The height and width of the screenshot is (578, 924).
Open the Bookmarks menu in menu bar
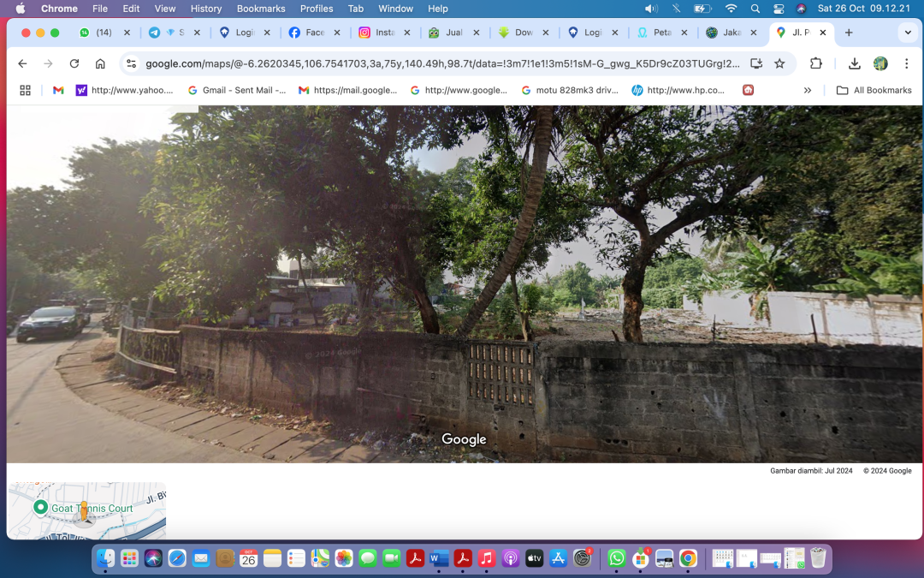tap(261, 9)
